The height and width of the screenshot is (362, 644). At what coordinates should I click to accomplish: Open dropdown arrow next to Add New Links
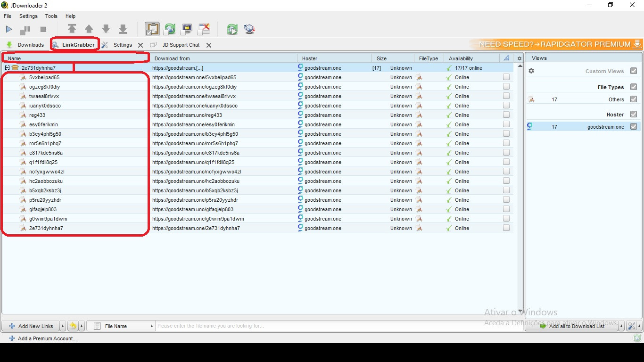tap(63, 326)
